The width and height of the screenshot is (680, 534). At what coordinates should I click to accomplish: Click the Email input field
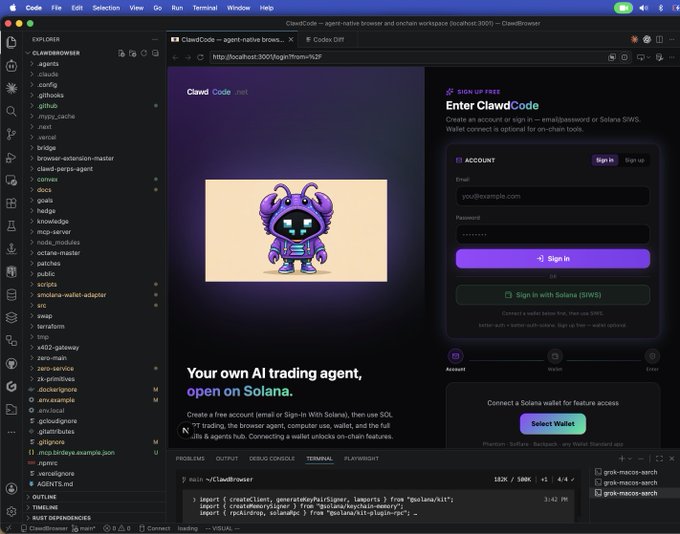[552, 196]
